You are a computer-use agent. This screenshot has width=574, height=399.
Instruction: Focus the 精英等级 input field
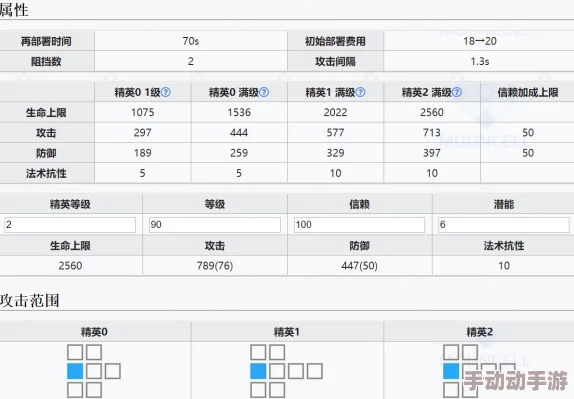tap(70, 225)
